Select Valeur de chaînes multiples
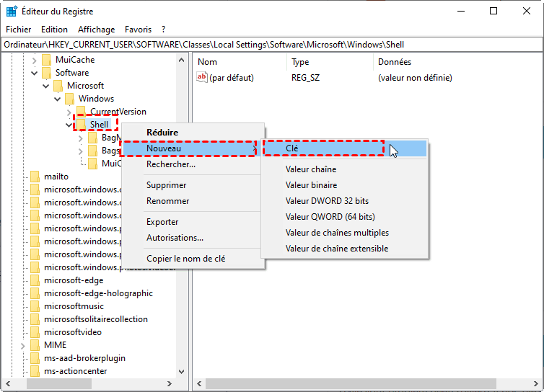Viewport: 544px width, 392px height. click(x=345, y=233)
